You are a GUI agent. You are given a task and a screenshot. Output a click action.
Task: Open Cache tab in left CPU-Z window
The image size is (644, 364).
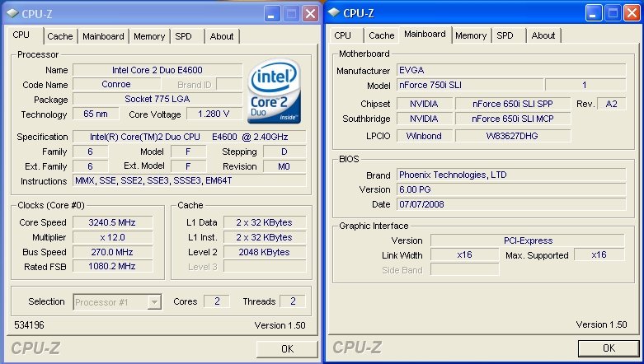pos(60,36)
